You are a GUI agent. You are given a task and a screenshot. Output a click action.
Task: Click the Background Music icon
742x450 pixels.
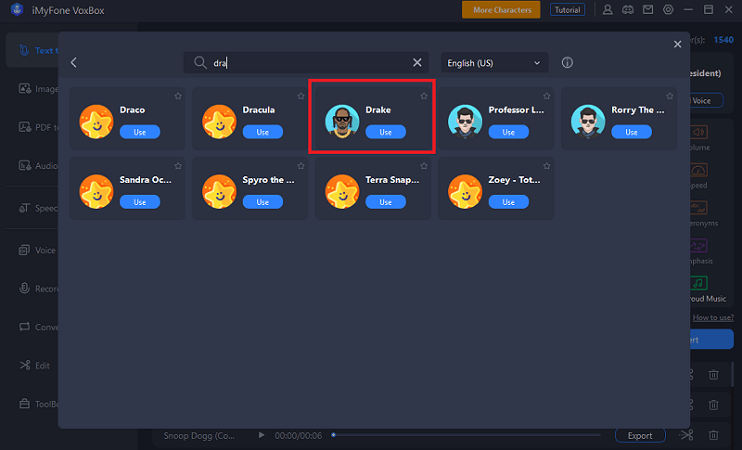(699, 283)
